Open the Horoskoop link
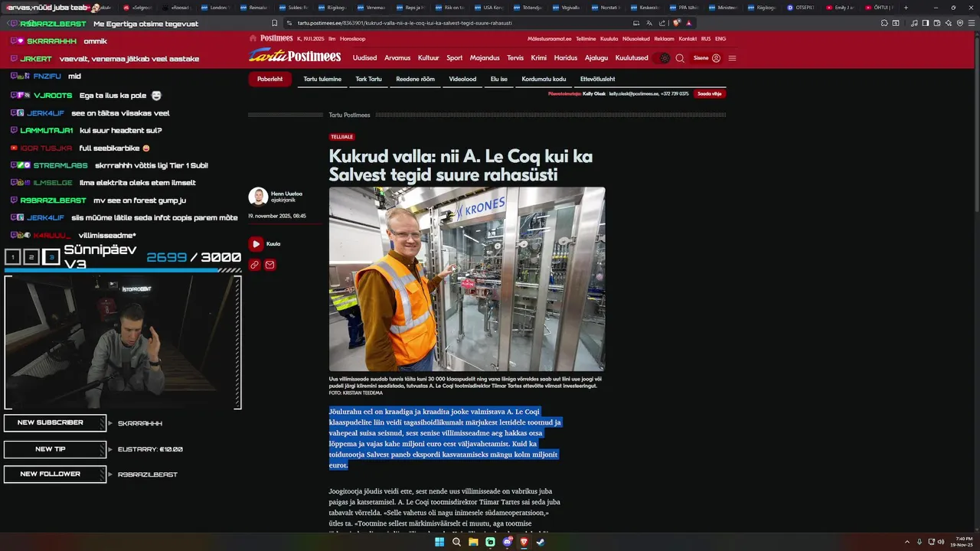The height and width of the screenshot is (551, 980). pyautogui.click(x=353, y=38)
